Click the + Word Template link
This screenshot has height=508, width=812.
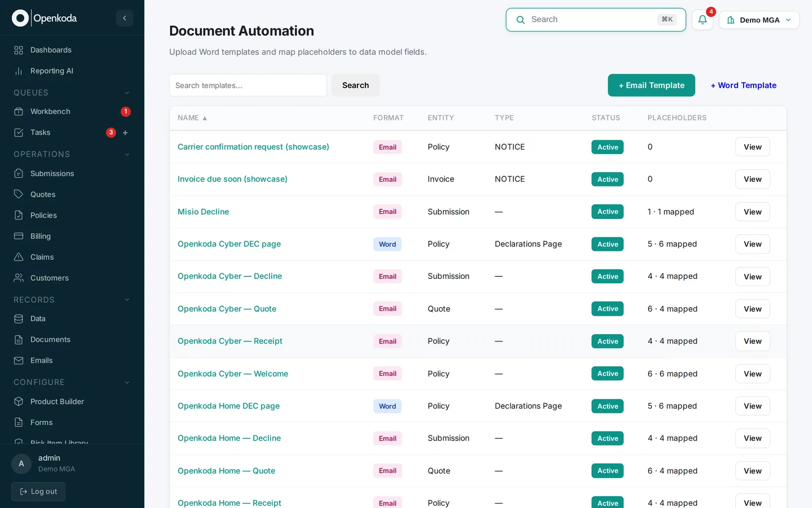743,85
